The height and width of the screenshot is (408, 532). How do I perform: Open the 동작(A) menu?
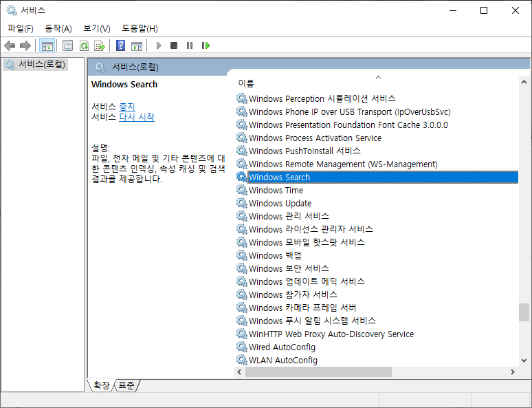click(x=58, y=28)
